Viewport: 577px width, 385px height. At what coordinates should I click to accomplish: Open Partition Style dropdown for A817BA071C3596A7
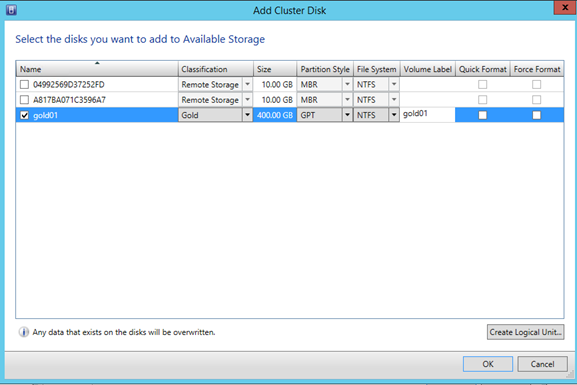click(347, 100)
